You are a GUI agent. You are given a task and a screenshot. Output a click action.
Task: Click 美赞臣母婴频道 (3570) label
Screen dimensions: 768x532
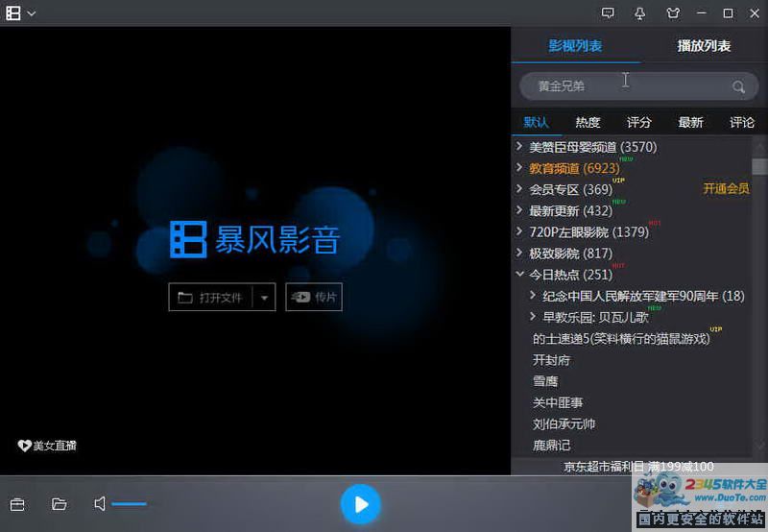593,147
